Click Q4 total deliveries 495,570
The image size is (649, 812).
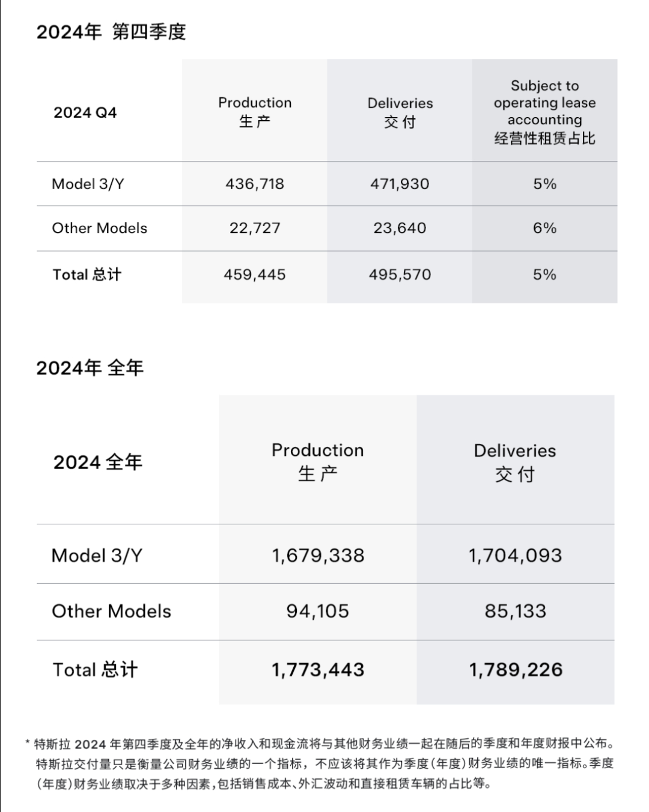coord(400,274)
